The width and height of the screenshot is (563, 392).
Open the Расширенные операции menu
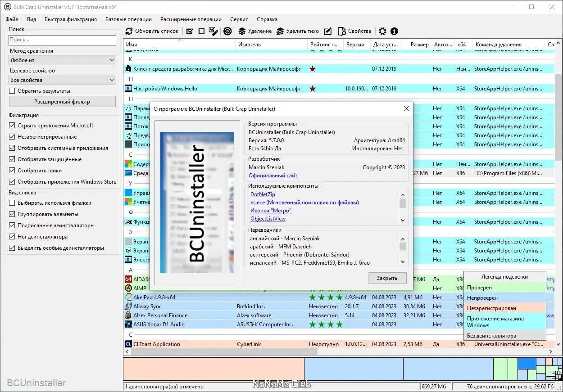pyautogui.click(x=191, y=19)
